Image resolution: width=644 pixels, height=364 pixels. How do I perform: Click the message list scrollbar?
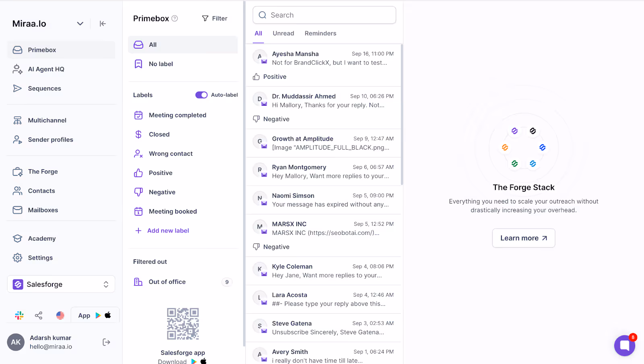[x=402, y=115]
